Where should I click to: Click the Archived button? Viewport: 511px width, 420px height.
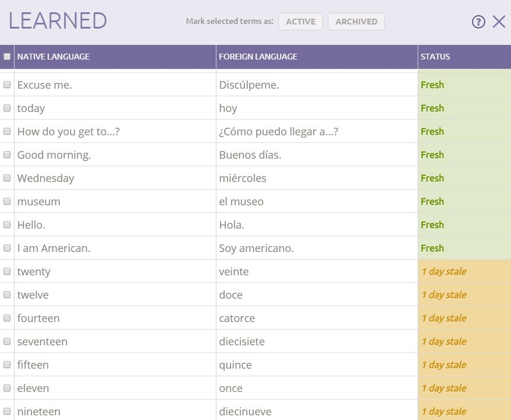pyautogui.click(x=356, y=22)
